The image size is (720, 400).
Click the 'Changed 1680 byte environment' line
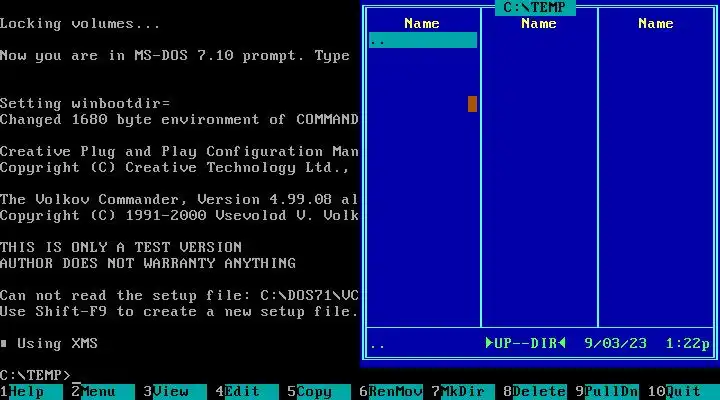[179, 120]
